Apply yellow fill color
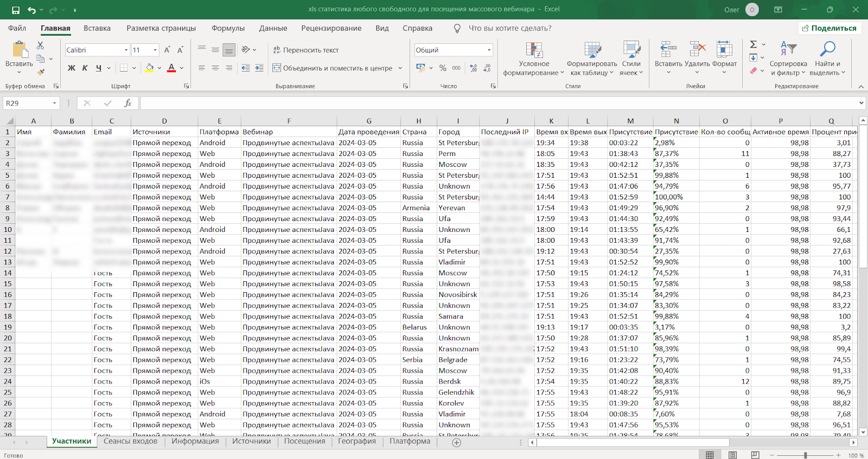 150,68
